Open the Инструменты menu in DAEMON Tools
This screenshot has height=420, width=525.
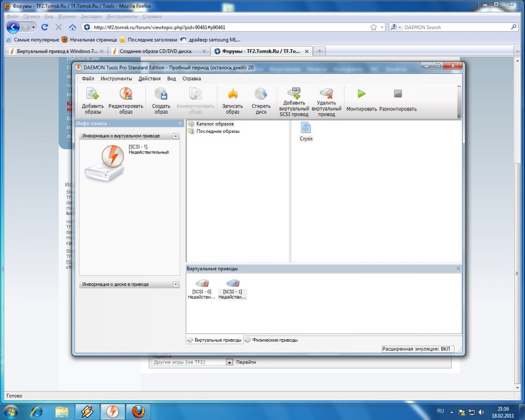116,79
